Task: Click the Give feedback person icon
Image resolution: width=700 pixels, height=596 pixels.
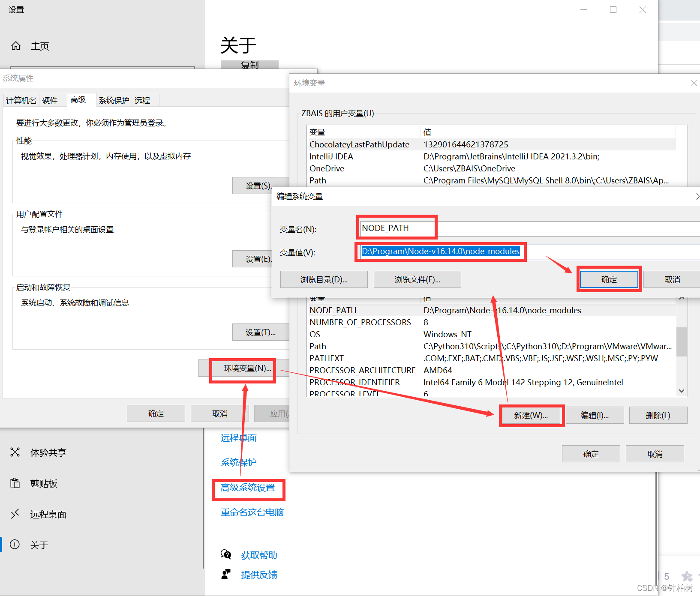Action: tap(226, 574)
